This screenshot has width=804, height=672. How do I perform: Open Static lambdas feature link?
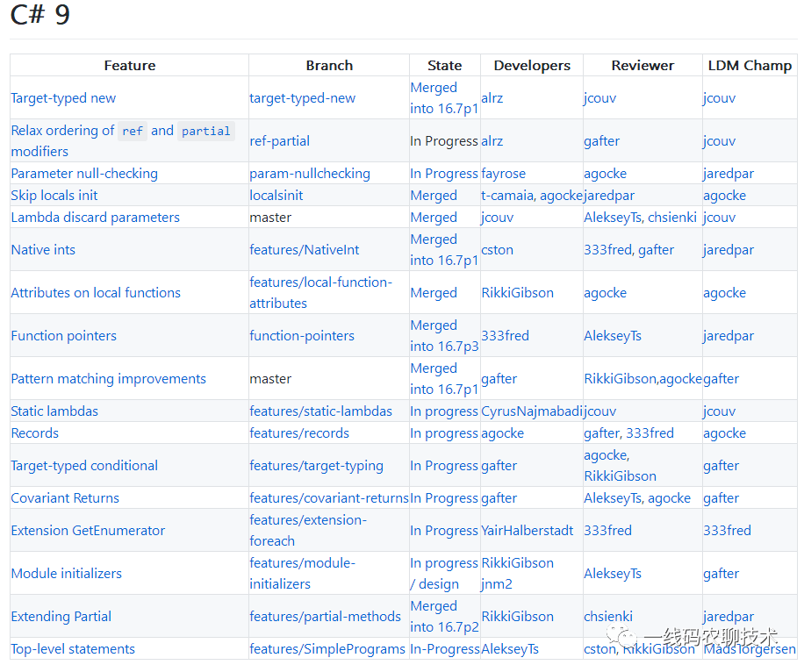[54, 411]
